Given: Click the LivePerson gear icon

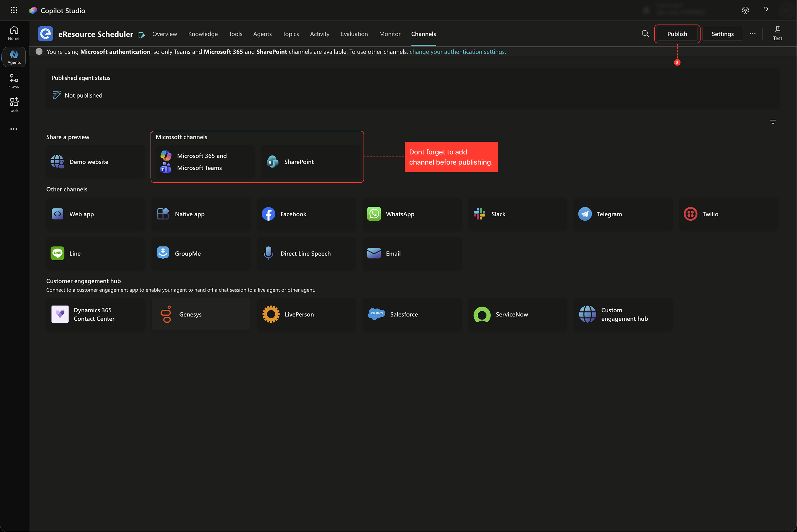Looking at the screenshot, I should coord(271,314).
